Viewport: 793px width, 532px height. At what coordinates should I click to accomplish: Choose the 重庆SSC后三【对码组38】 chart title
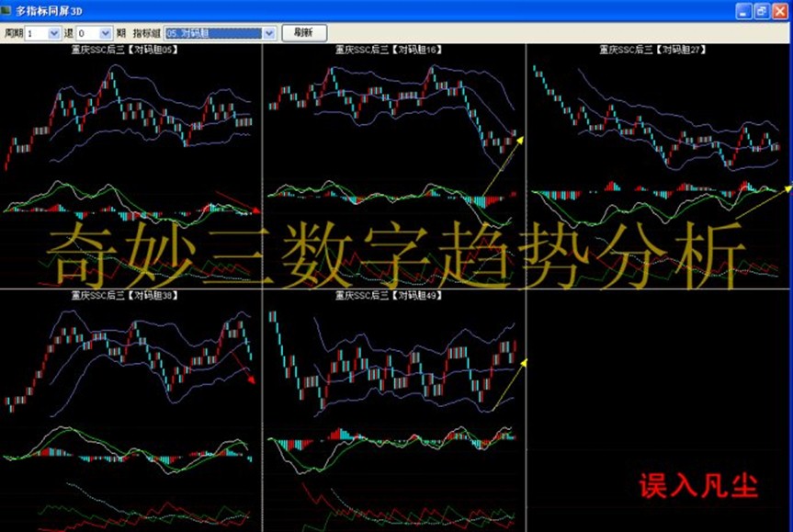click(130, 296)
